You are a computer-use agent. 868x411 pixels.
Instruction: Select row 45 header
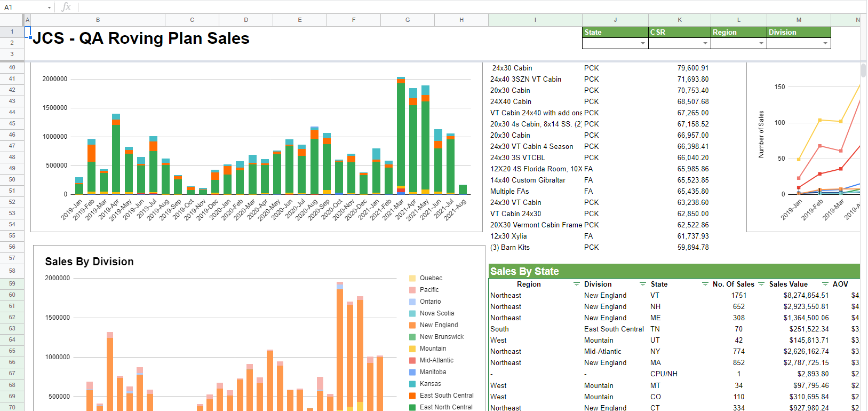click(x=12, y=124)
